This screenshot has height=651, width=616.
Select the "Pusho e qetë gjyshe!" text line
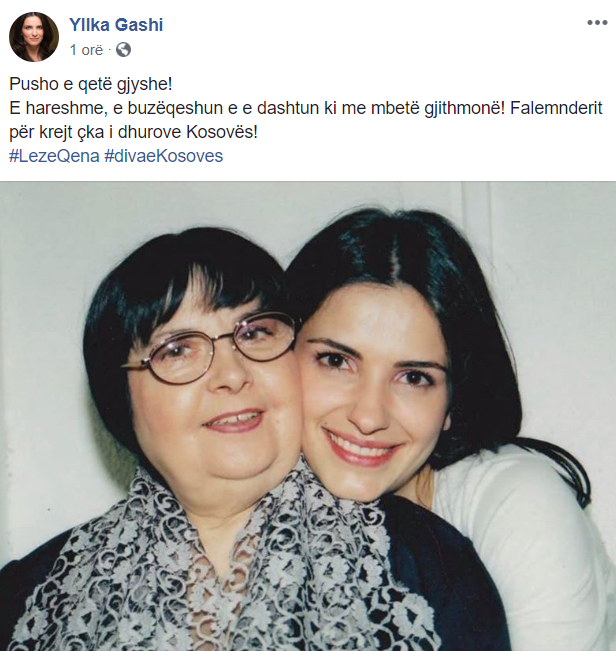point(90,84)
